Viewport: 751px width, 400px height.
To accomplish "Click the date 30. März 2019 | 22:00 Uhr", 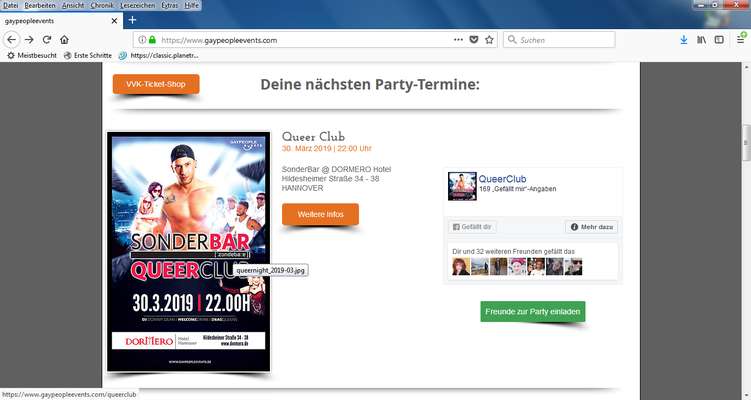I will click(327, 149).
